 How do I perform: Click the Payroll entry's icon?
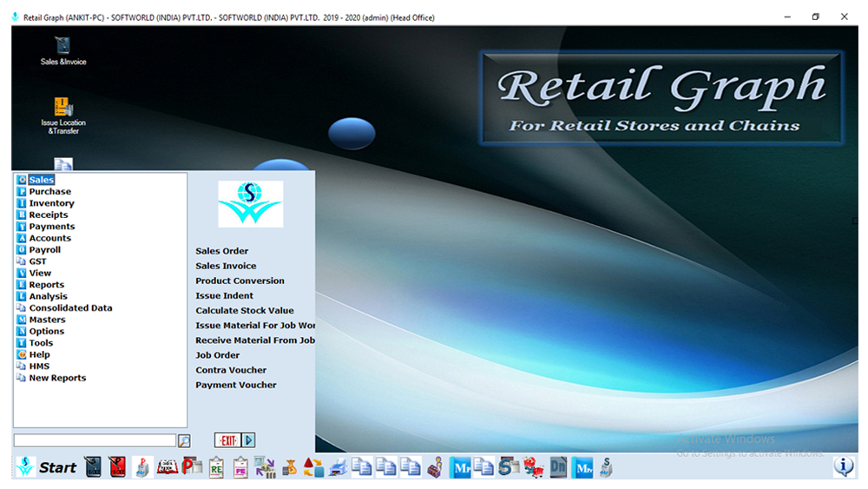click(x=22, y=249)
